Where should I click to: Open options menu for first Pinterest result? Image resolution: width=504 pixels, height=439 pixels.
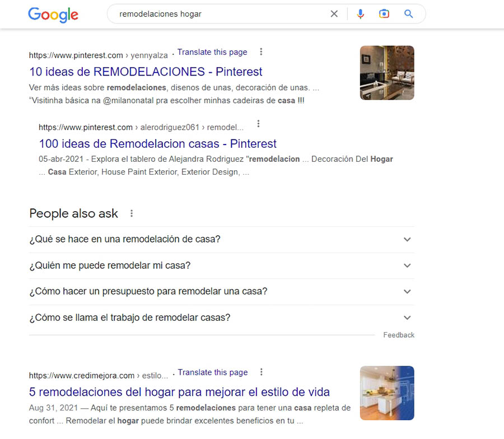pos(261,52)
